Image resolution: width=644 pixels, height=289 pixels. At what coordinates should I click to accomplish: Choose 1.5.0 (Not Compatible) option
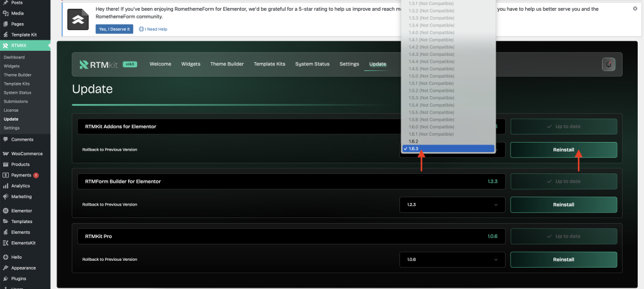tap(448, 76)
